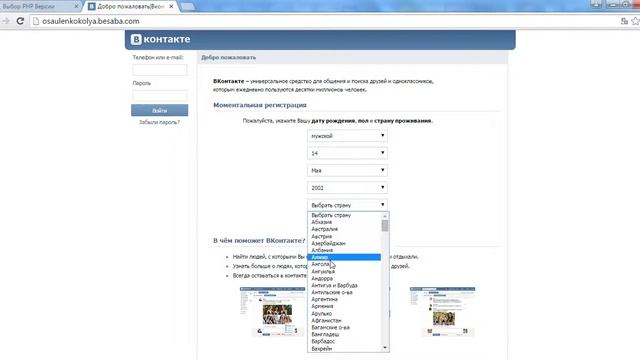Viewport: 640px width, 360px height.
Task: Select 'Бангладеш' from the country list
Action: click(344, 334)
